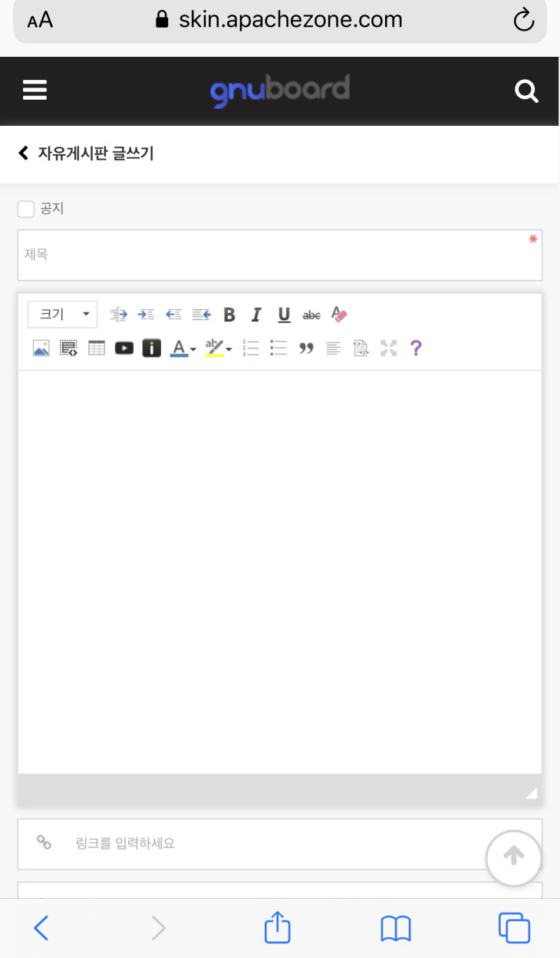Expand the font color dropdown arrow

193,350
